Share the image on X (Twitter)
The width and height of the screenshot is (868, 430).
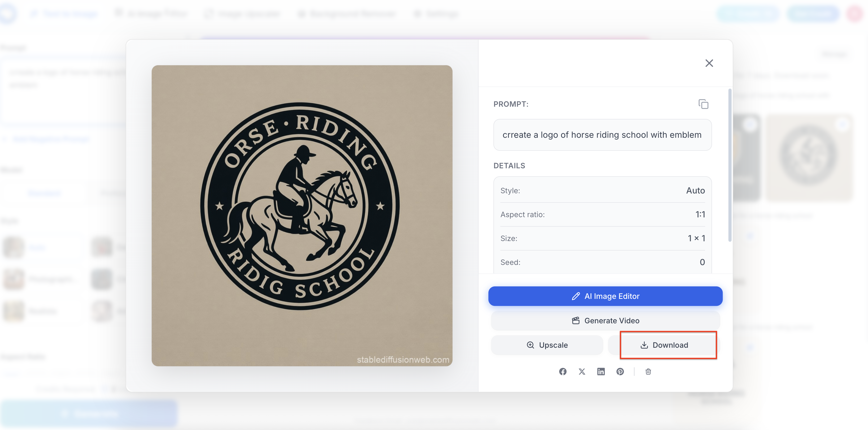click(582, 371)
